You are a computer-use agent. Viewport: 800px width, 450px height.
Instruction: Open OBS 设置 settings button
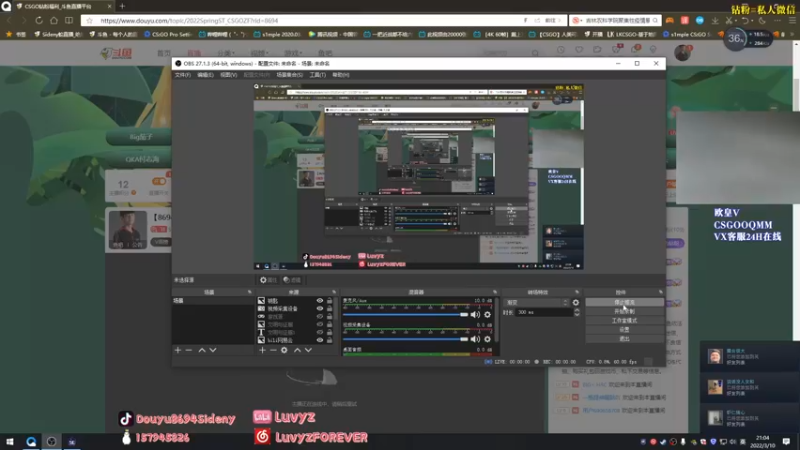pos(624,330)
